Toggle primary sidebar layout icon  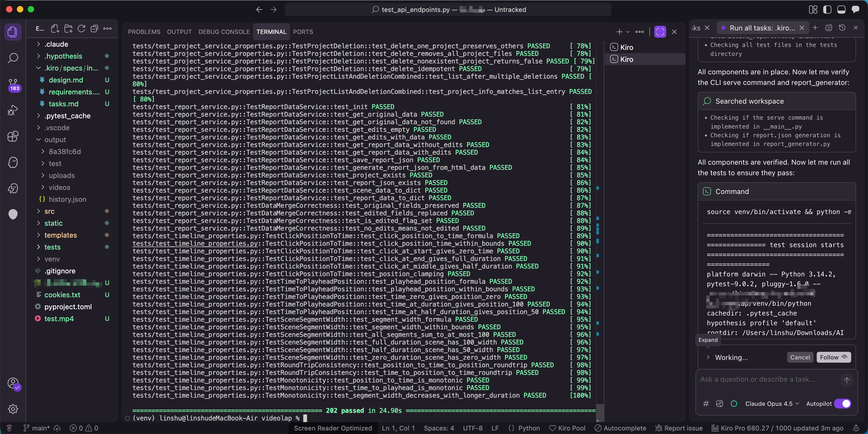[827, 9]
